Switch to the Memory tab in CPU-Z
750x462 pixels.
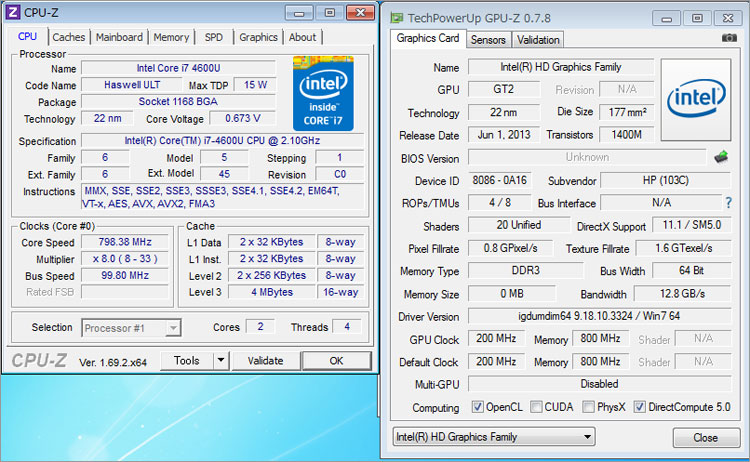click(171, 37)
